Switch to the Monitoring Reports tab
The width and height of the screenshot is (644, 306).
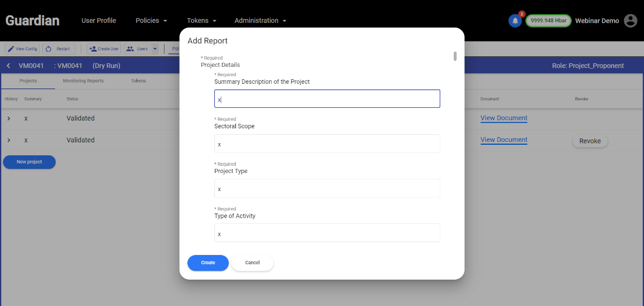(x=83, y=81)
